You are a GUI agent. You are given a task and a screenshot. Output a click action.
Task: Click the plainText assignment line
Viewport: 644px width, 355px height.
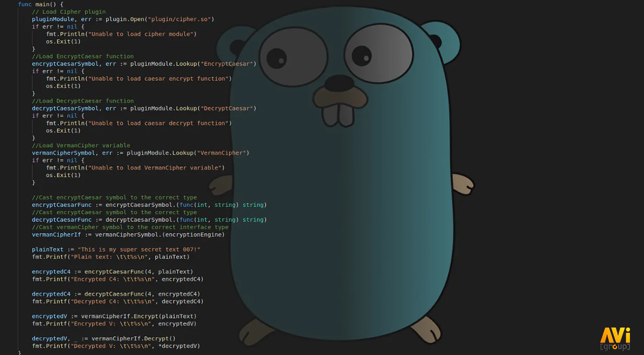(116, 250)
